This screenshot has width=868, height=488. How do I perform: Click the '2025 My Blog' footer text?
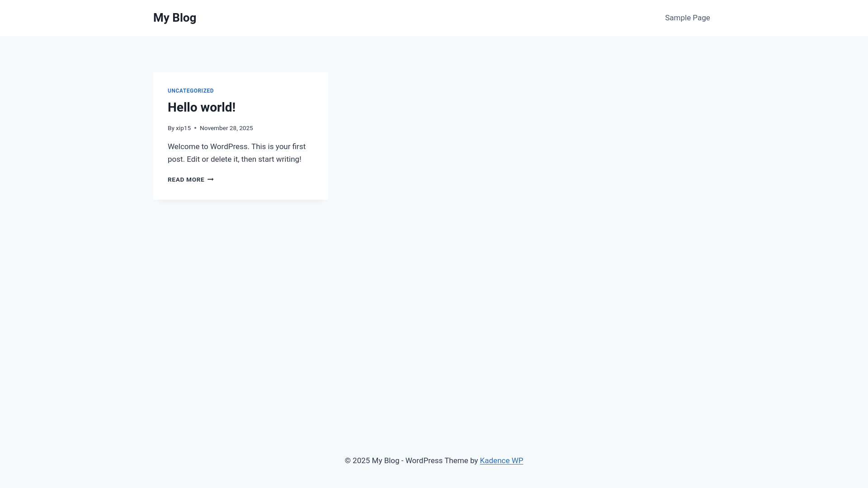pos(376,461)
